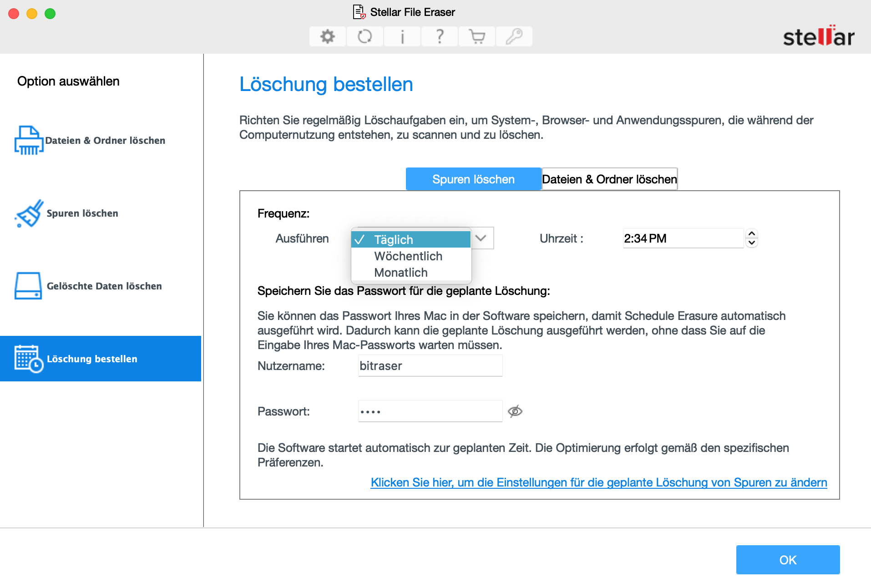Click the calendar clock icon for Löschung bestellen
The height and width of the screenshot is (588, 871).
click(29, 359)
